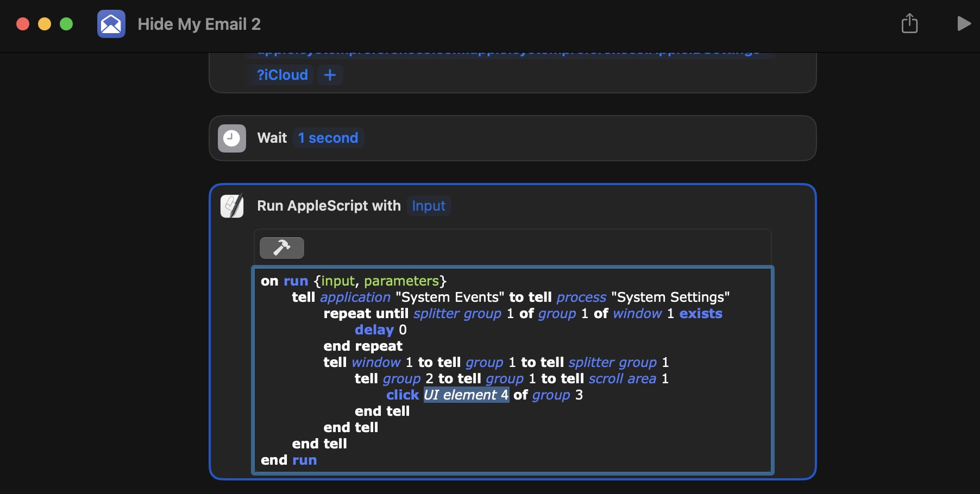Click the '?iCloud' URL token

click(282, 75)
